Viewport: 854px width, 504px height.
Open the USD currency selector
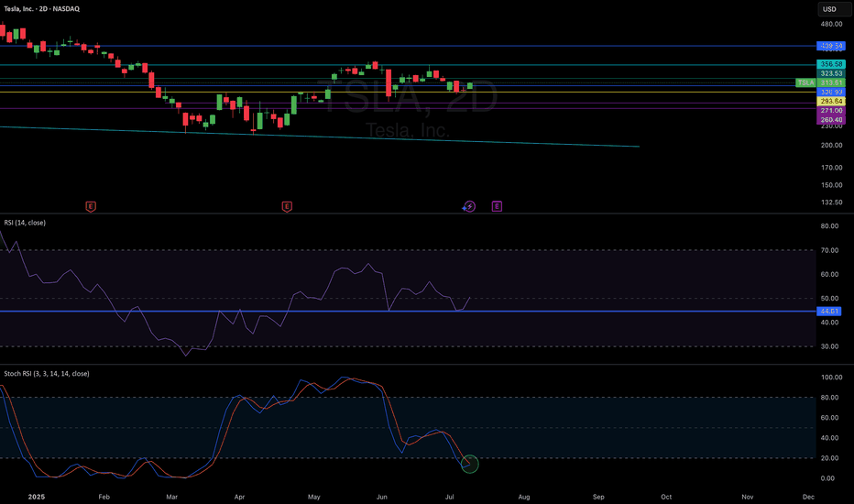[x=834, y=9]
